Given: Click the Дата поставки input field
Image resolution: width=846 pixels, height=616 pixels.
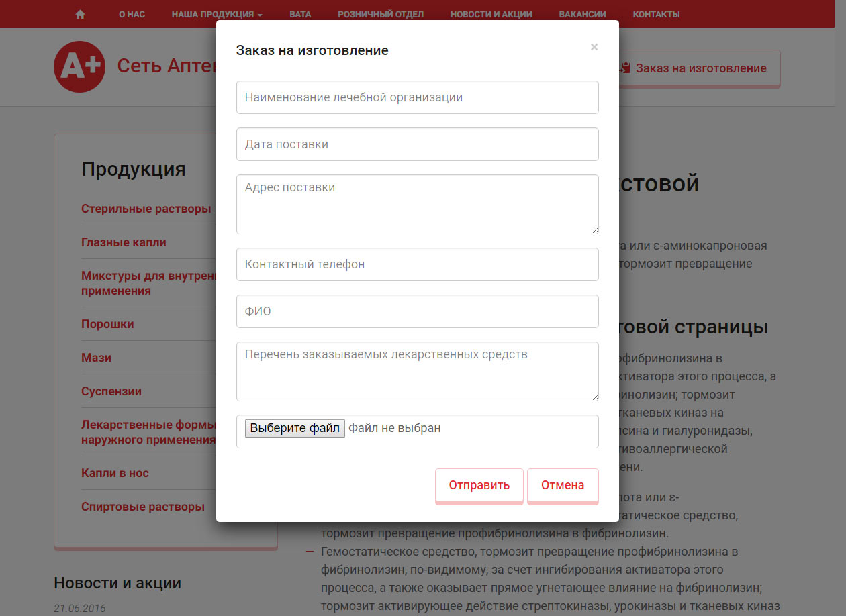Looking at the screenshot, I should (417, 144).
